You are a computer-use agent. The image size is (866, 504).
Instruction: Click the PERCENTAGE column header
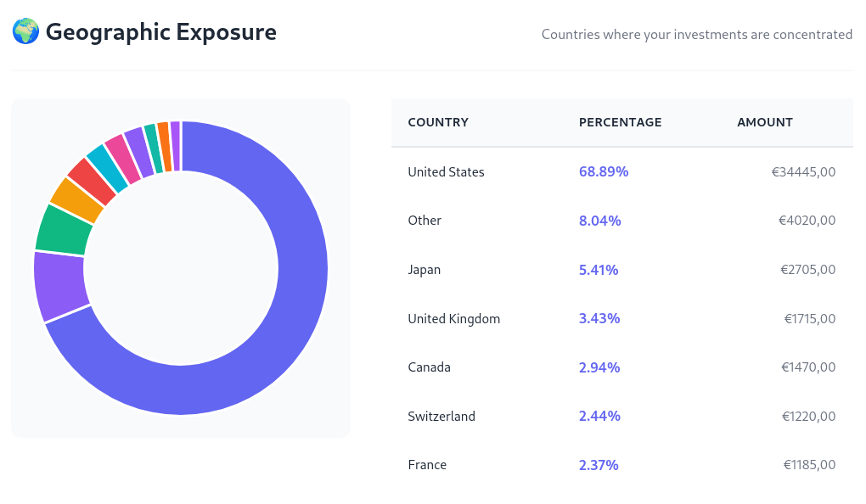click(x=620, y=122)
